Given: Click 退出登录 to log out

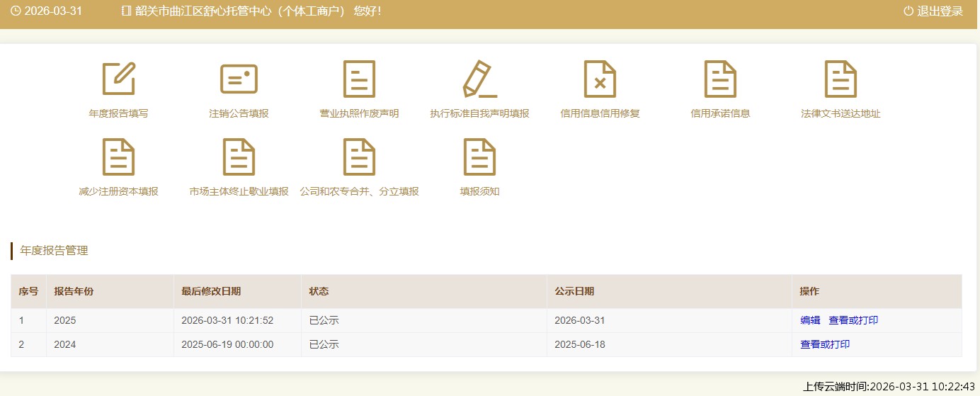Looking at the screenshot, I should click(933, 11).
